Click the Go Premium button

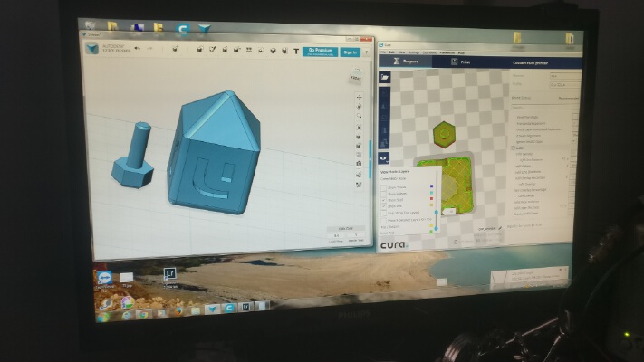[x=320, y=52]
